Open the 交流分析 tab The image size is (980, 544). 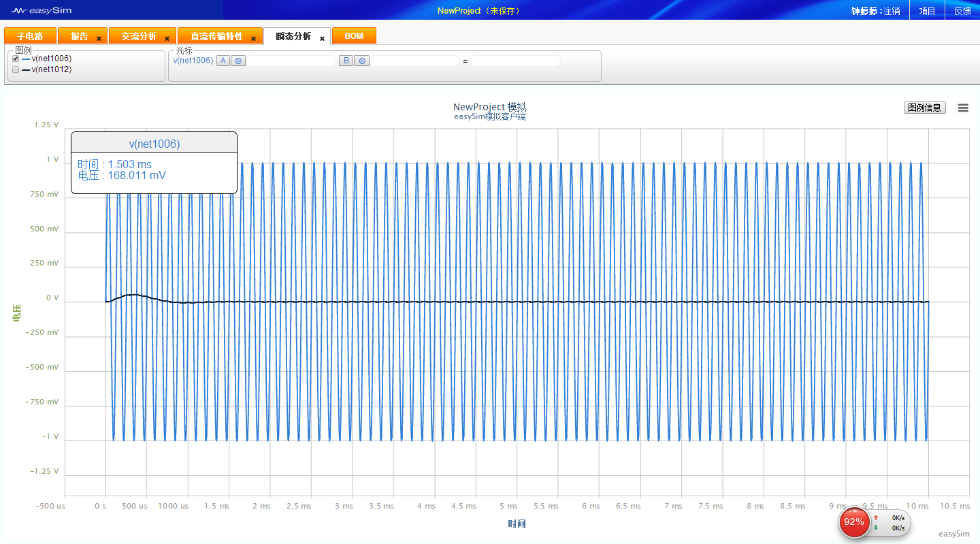tap(139, 36)
